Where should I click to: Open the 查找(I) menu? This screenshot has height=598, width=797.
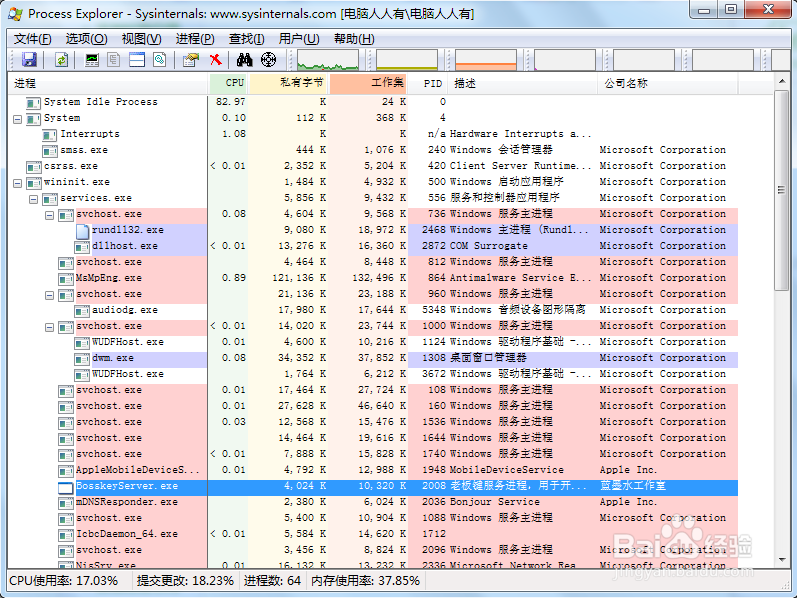click(x=247, y=39)
